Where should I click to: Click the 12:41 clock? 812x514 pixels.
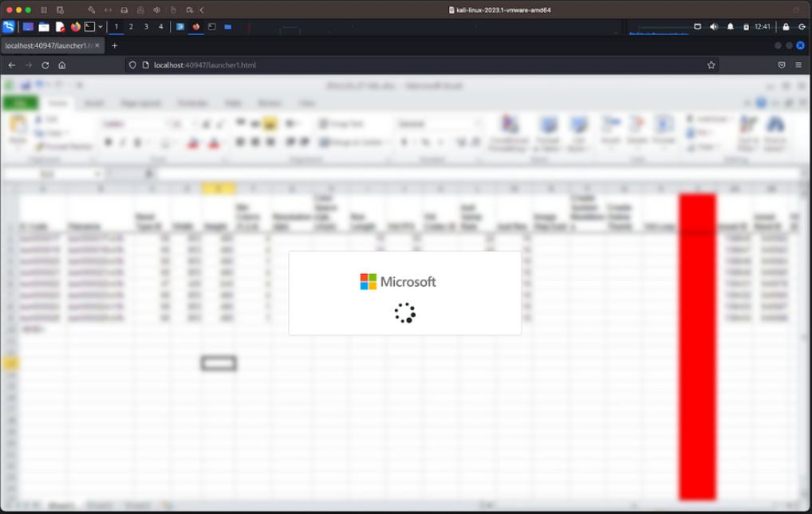coord(763,26)
